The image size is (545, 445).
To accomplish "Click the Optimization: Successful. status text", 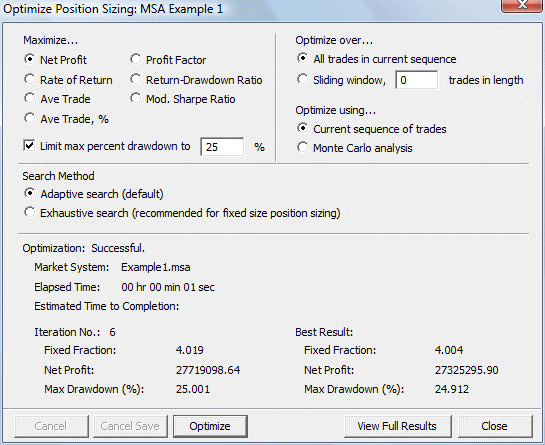I will 83,248.
